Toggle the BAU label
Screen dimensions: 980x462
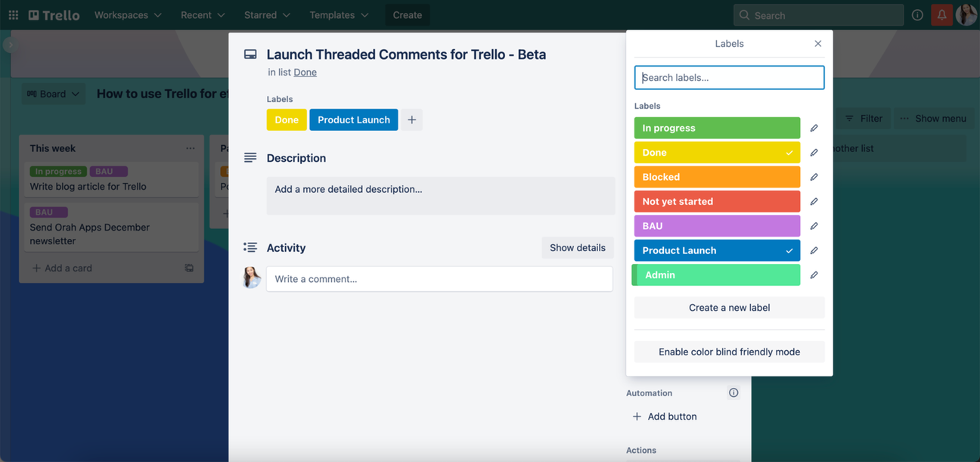coord(717,226)
